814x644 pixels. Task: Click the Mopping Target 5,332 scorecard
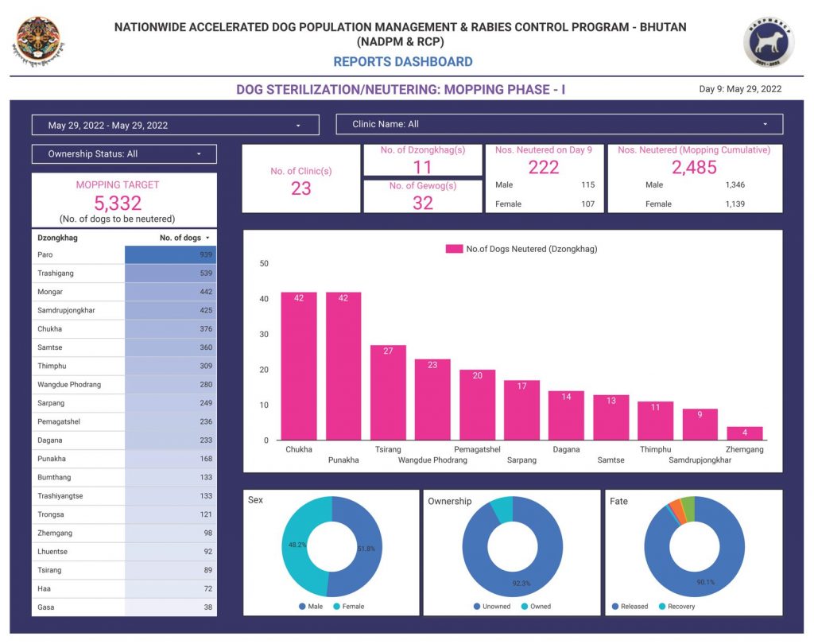124,200
